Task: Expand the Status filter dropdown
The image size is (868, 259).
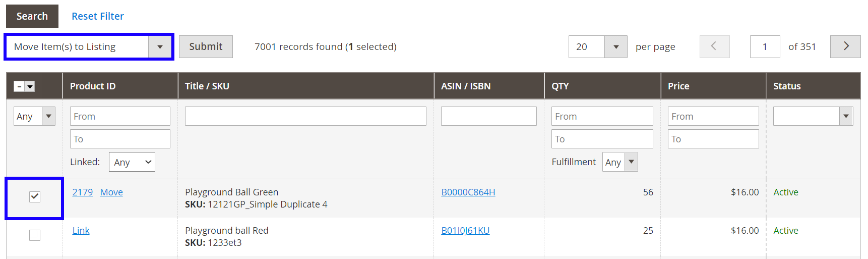Action: (846, 116)
